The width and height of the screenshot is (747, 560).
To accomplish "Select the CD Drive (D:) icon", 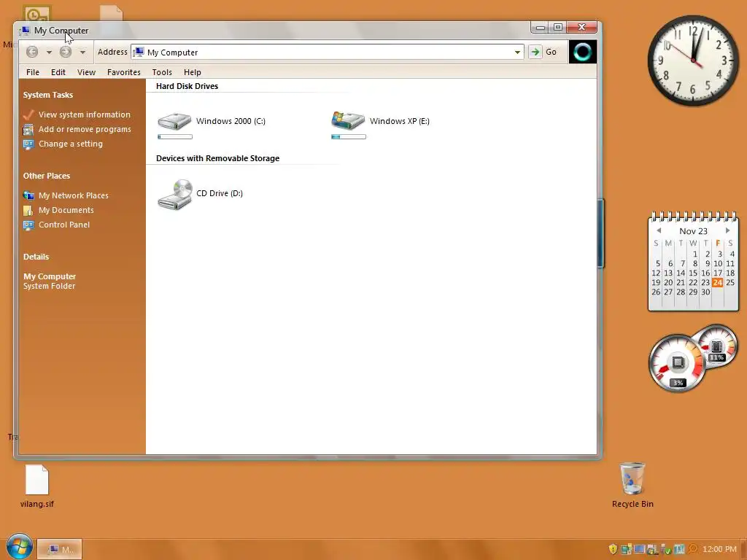I will tap(175, 194).
